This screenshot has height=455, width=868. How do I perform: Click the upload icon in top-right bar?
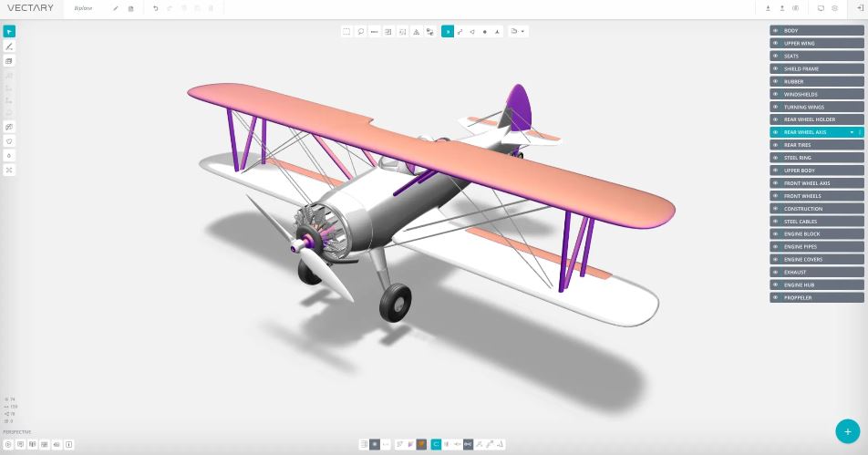781,8
